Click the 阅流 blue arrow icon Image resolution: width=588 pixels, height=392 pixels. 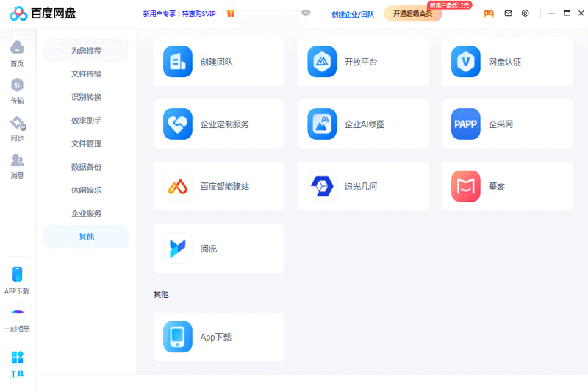click(178, 249)
